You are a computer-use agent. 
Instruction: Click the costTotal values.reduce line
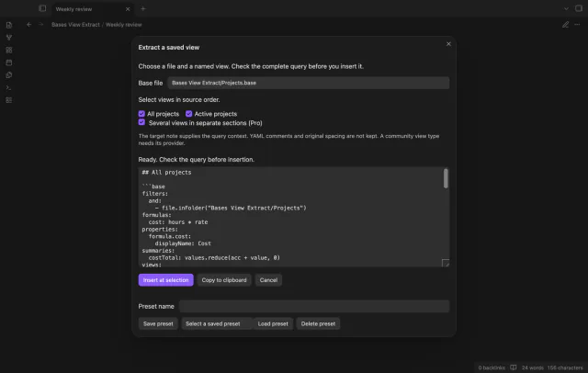pos(214,257)
